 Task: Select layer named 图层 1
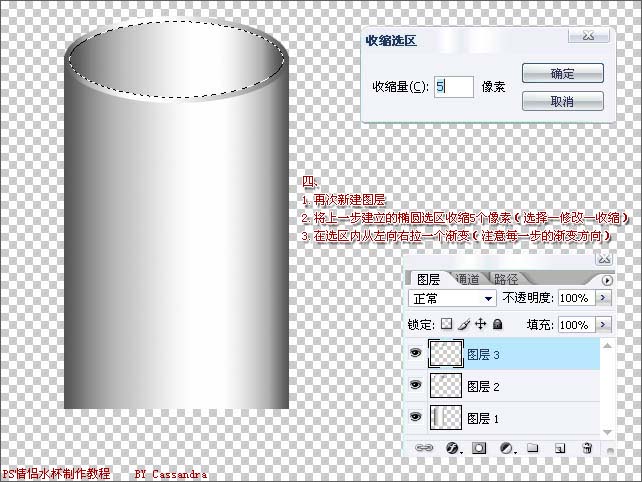pyautogui.click(x=483, y=419)
